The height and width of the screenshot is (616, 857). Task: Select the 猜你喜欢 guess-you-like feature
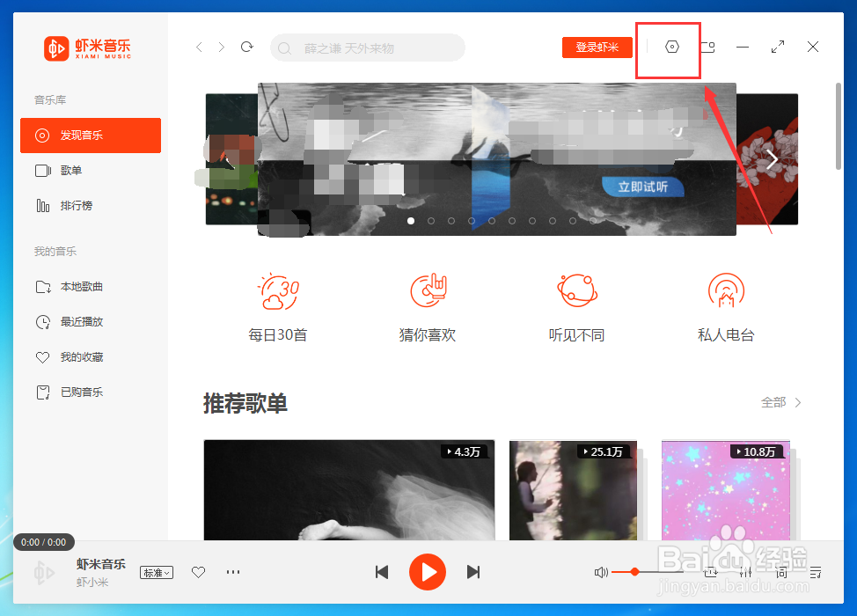click(x=428, y=304)
